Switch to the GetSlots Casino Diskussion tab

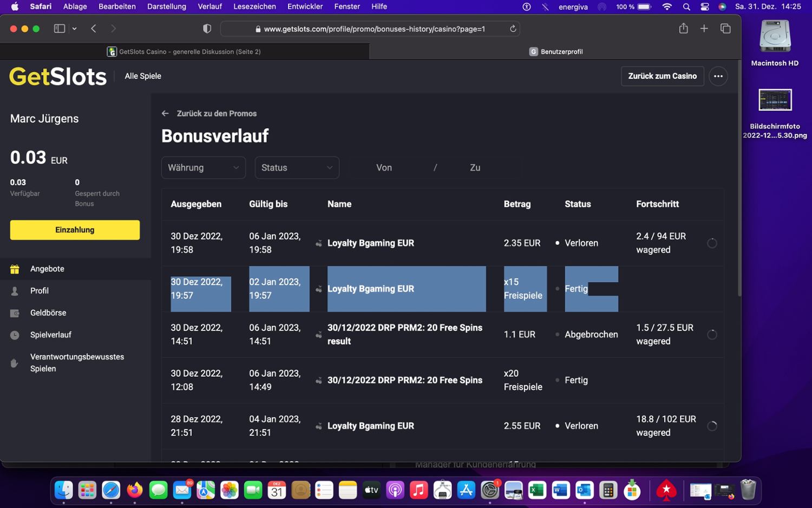(x=185, y=51)
